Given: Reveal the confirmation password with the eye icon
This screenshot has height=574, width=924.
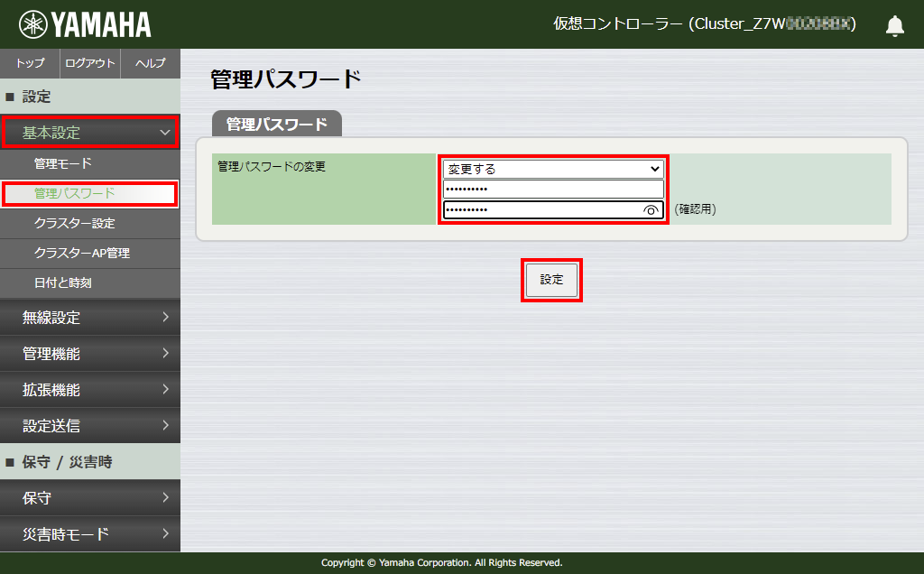Looking at the screenshot, I should point(652,208).
